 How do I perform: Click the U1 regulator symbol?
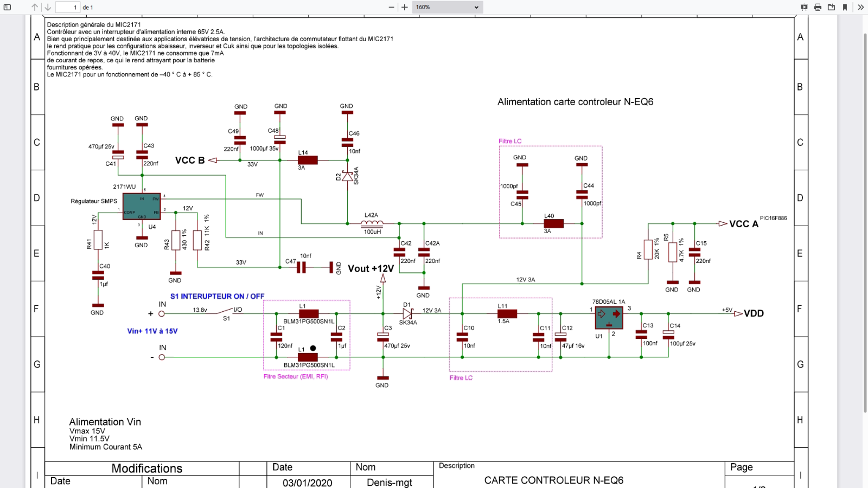(x=609, y=318)
